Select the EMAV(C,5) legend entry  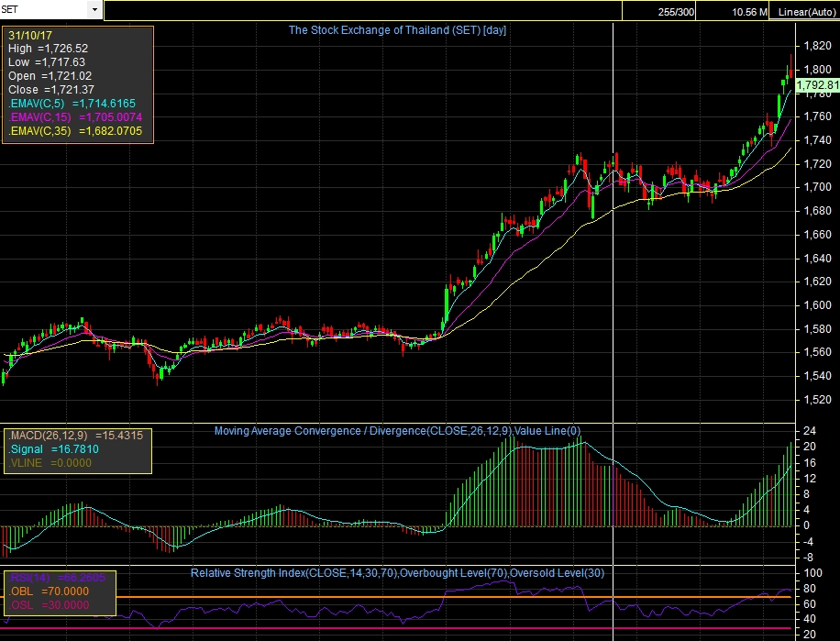point(73,104)
